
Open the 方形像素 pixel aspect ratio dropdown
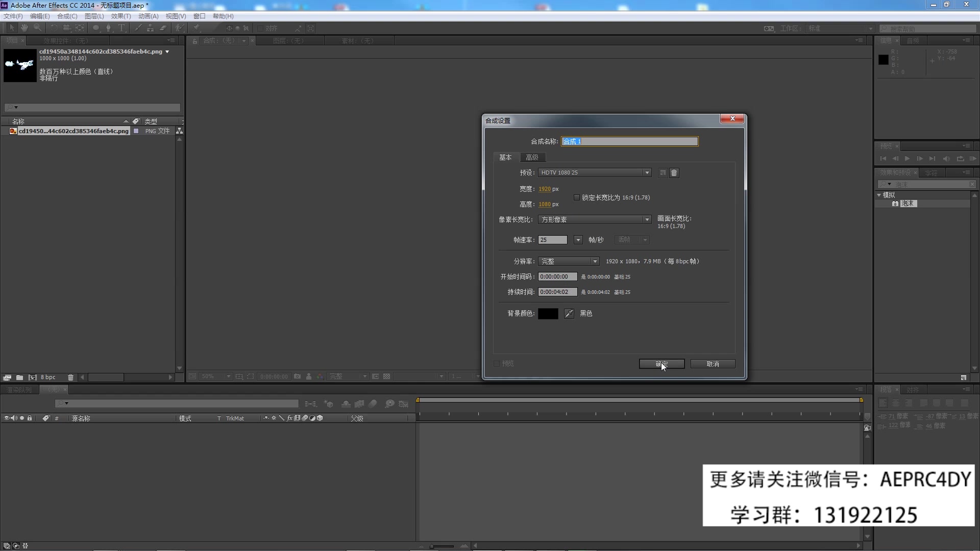coord(595,220)
